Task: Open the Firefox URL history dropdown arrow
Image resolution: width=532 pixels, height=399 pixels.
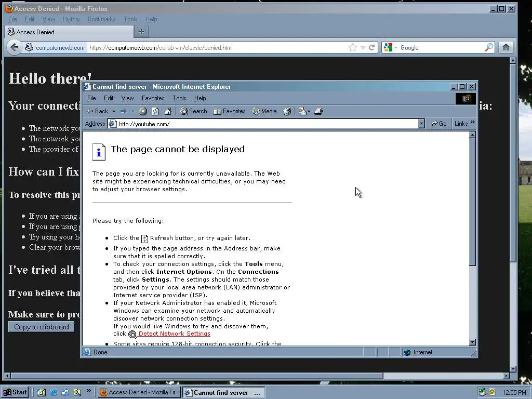Action: (363, 47)
